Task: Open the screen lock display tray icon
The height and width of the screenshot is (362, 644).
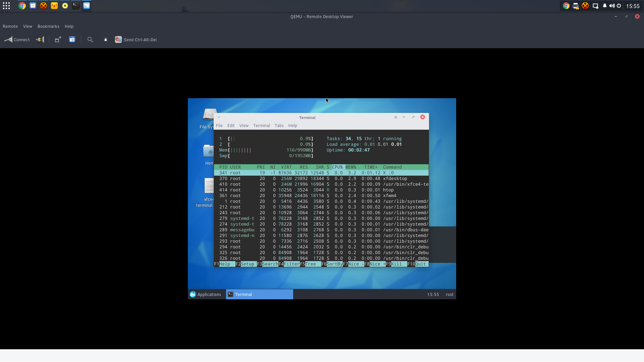Action: (595, 6)
